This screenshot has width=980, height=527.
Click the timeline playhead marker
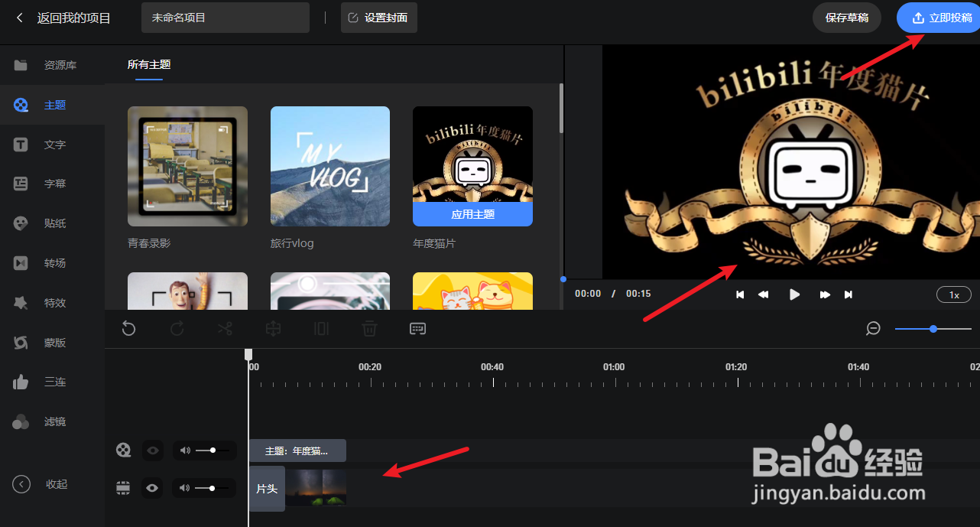(x=248, y=354)
